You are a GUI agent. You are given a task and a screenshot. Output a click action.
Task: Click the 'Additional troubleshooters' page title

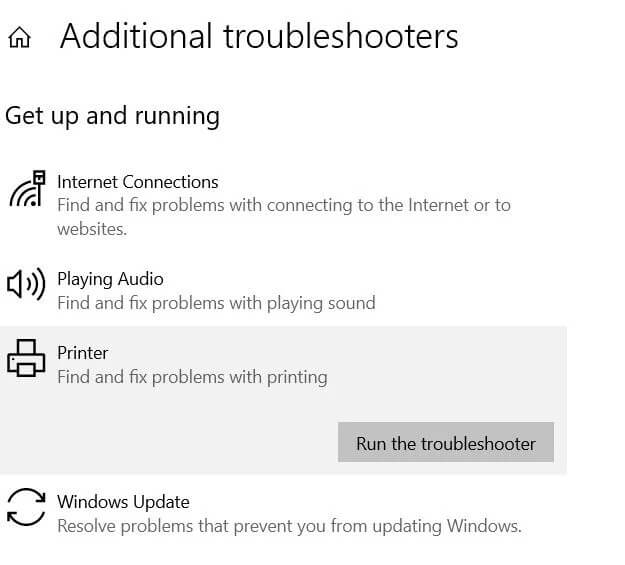click(259, 37)
